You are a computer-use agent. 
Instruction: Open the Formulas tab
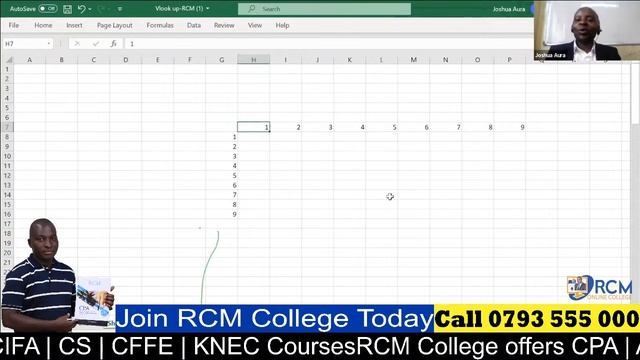pyautogui.click(x=160, y=25)
